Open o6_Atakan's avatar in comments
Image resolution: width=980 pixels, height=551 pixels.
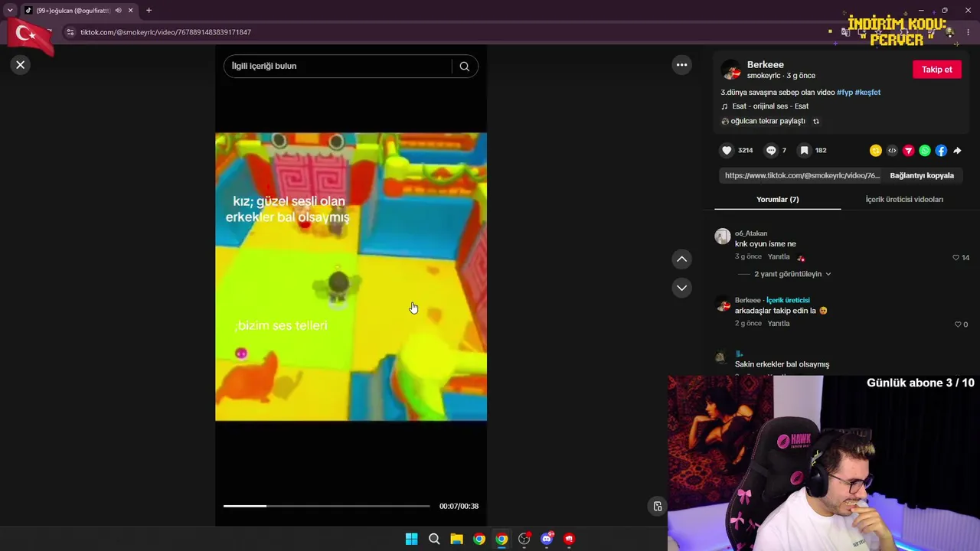pyautogui.click(x=722, y=236)
